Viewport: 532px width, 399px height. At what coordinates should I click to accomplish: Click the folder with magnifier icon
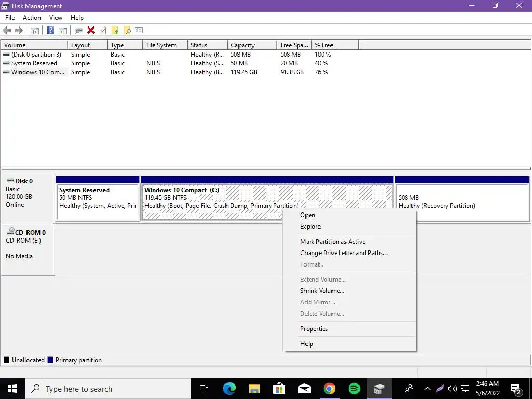[127, 31]
